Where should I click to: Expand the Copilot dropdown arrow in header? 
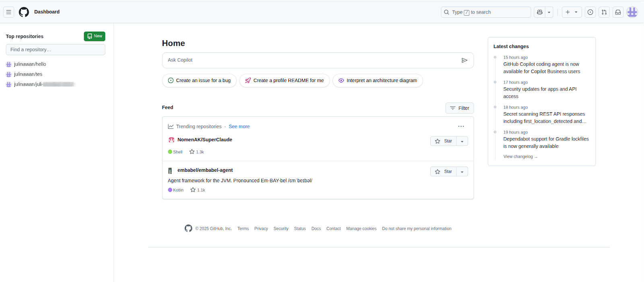pyautogui.click(x=549, y=12)
